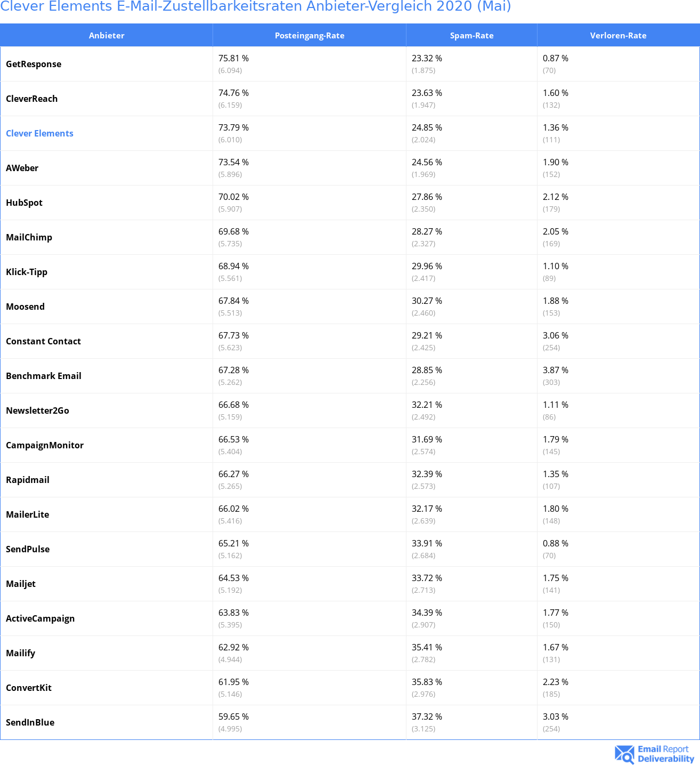Select the Benchmark Email provider name
700x765 pixels.
coord(44,376)
